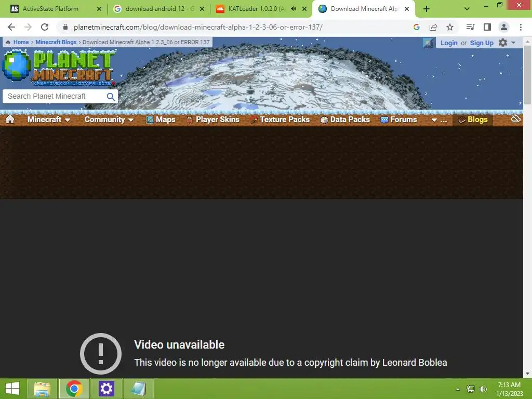
Task: Open Chrome's three-dot menu
Action: [521, 27]
